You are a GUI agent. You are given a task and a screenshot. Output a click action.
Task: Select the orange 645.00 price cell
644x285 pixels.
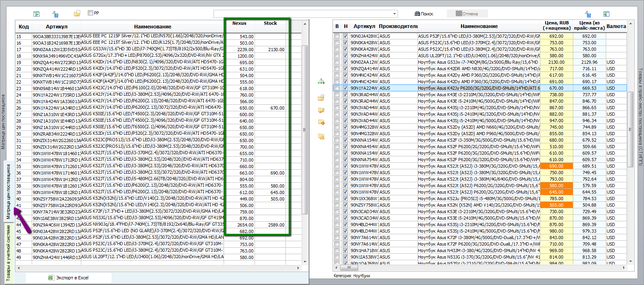[557, 192]
